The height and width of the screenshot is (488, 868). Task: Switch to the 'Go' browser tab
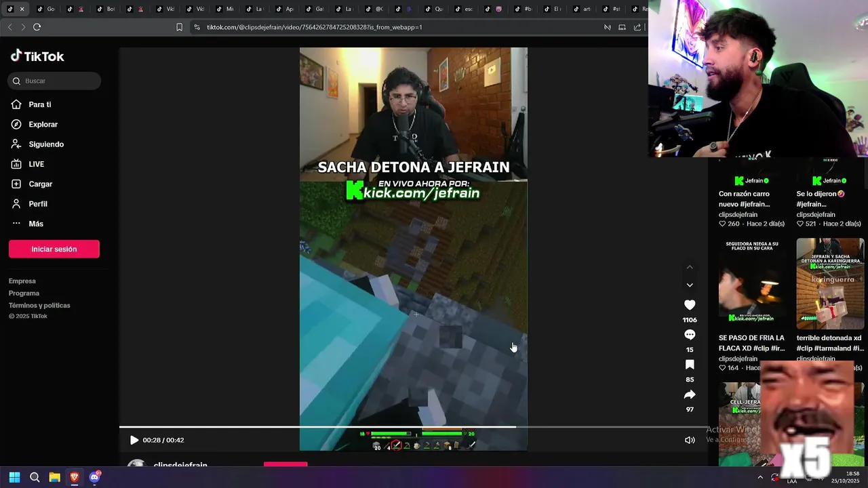[46, 9]
